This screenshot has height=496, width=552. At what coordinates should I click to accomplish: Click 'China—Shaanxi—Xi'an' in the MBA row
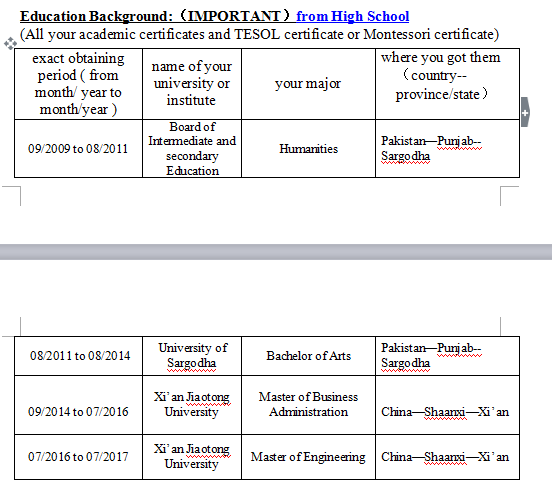pyautogui.click(x=447, y=405)
